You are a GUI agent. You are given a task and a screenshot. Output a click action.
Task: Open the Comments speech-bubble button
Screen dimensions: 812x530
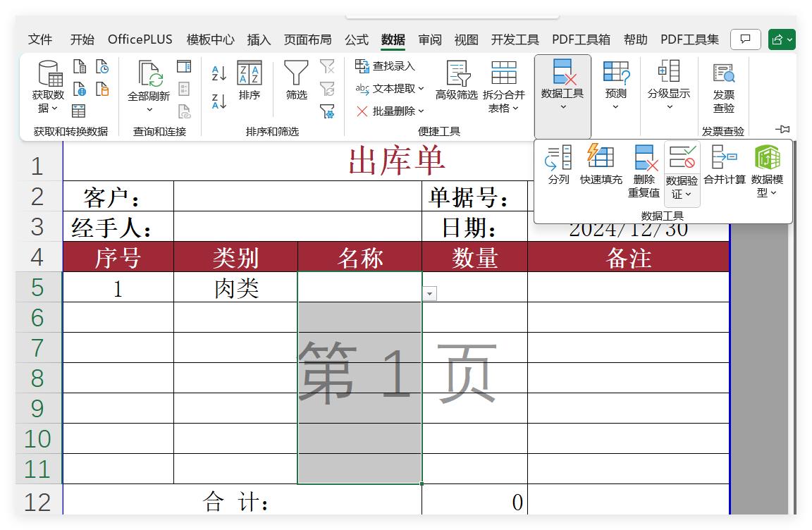(745, 39)
